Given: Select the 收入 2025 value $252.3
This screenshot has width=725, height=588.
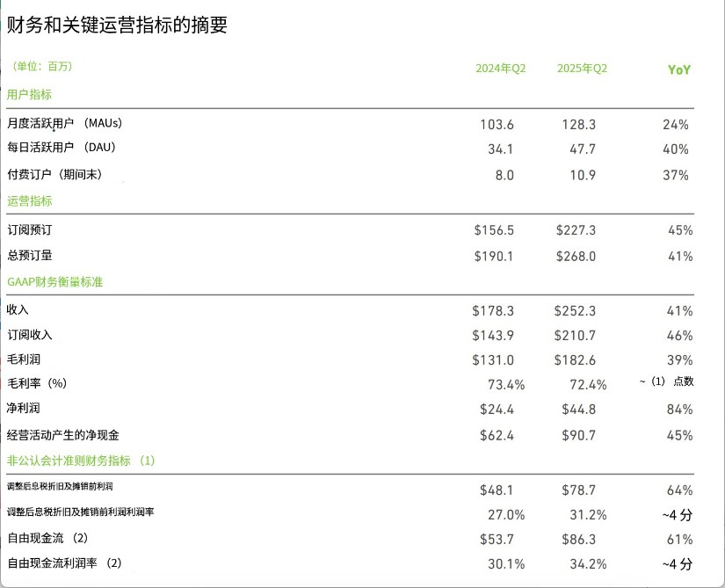Looking at the screenshot, I should [x=575, y=310].
